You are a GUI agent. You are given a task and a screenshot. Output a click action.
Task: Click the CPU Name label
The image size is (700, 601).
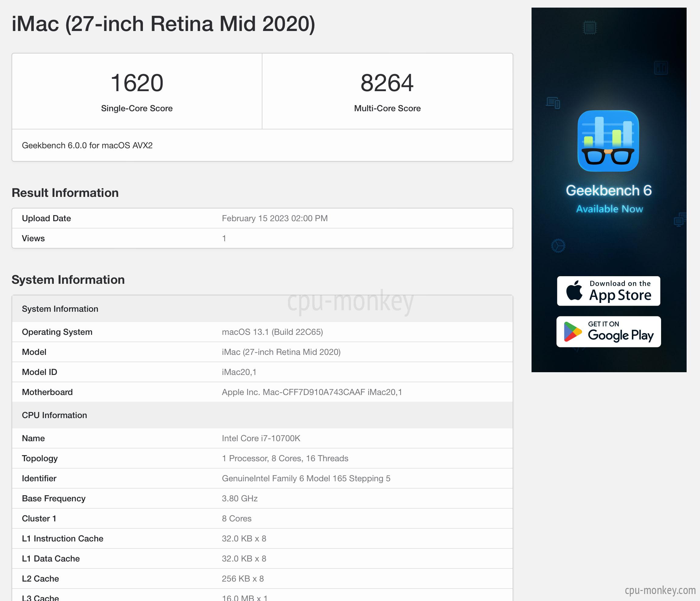point(33,438)
